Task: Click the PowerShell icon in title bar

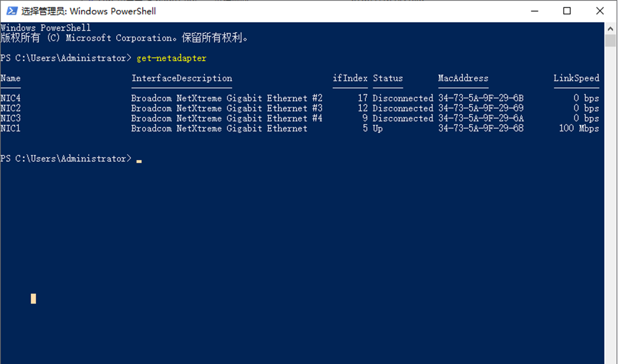Action: click(x=12, y=11)
